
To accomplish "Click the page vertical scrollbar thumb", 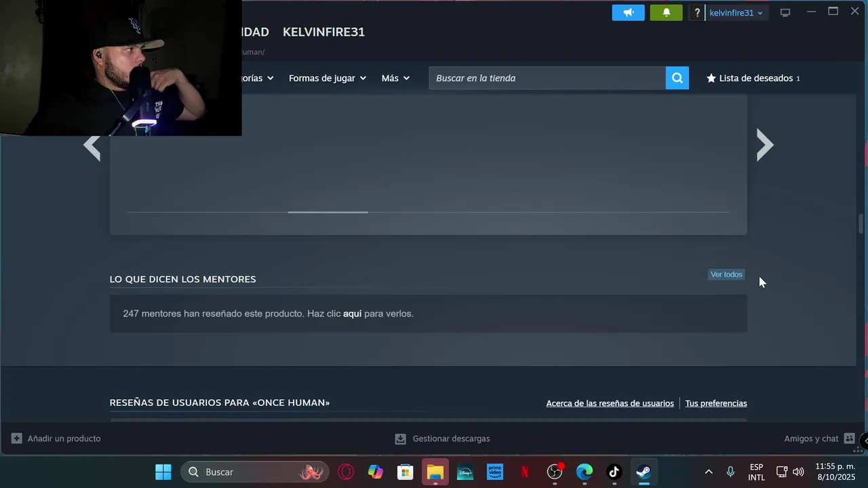I will 861,222.
